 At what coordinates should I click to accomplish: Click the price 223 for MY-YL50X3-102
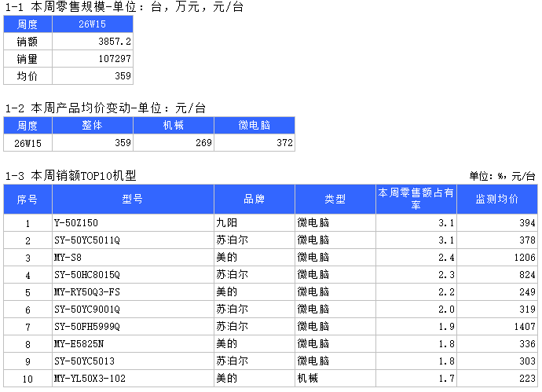click(x=497, y=378)
